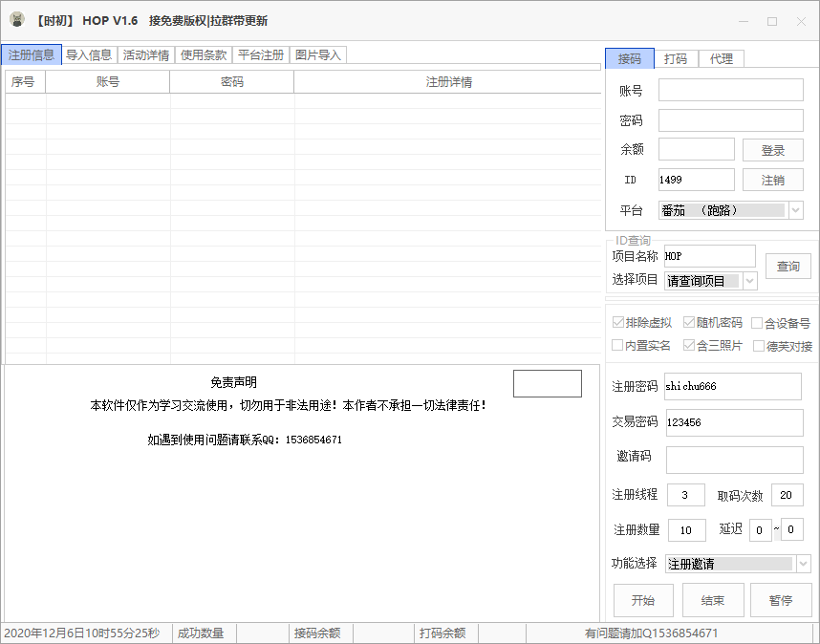Enable the 内置实名 checkbox

point(617,346)
